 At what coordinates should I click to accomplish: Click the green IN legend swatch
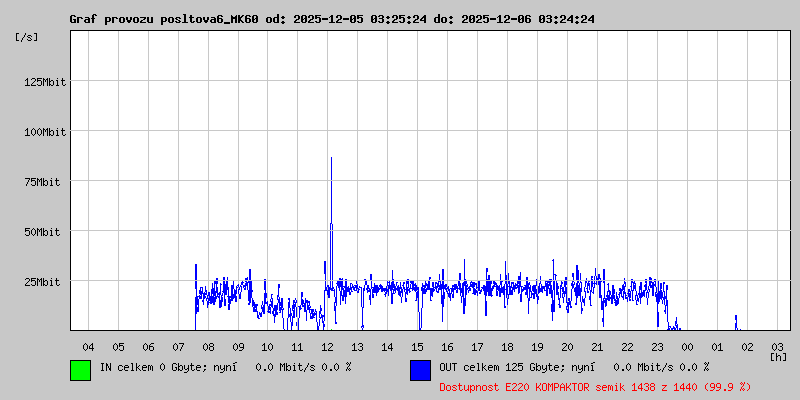[80, 370]
